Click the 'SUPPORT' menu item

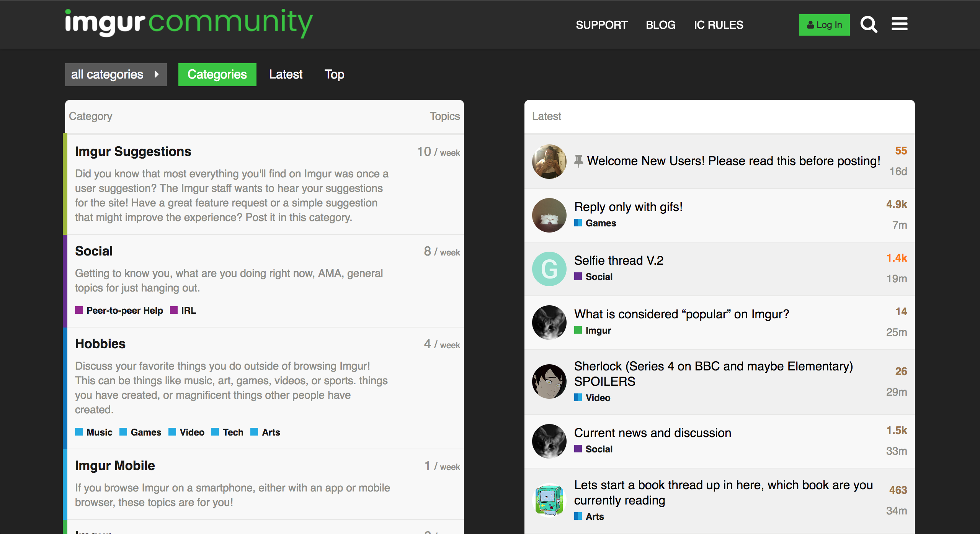tap(602, 25)
